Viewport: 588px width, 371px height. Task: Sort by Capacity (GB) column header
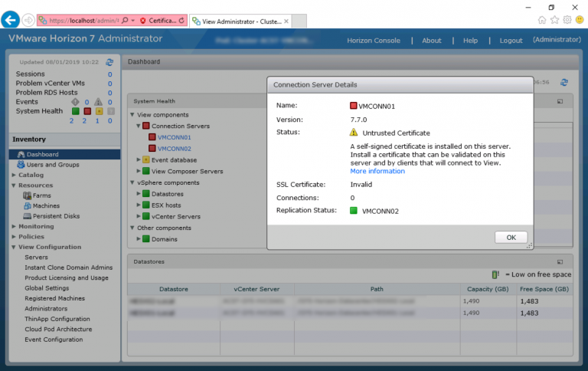coord(488,289)
